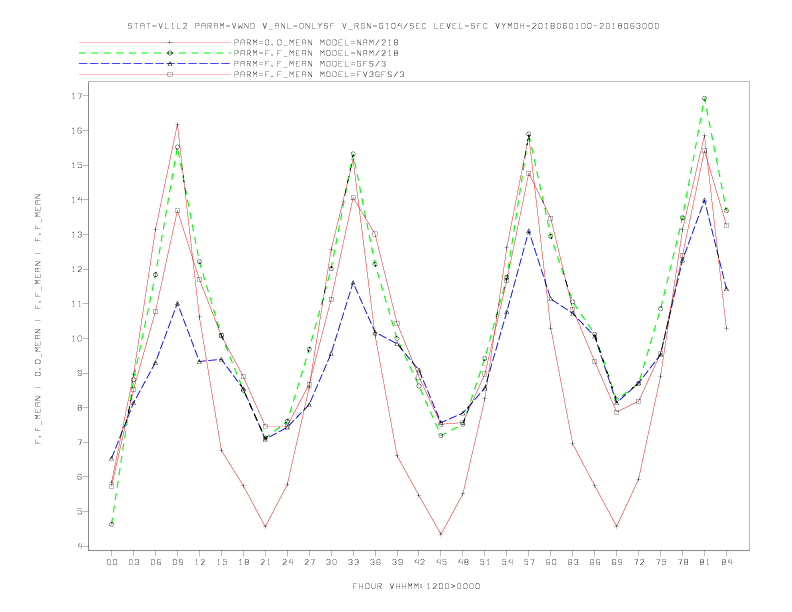Click x-axis tick label 45
The width and height of the screenshot is (792, 612).
tap(441, 562)
